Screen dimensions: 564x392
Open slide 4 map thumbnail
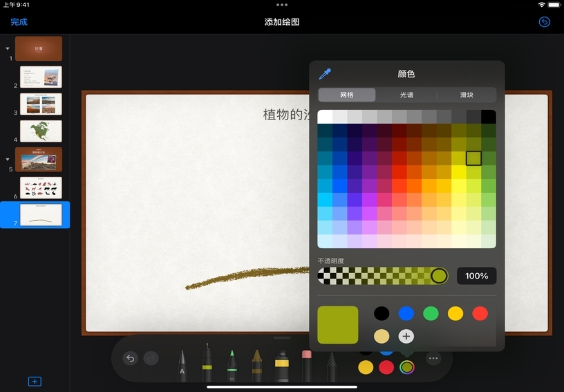click(x=41, y=131)
